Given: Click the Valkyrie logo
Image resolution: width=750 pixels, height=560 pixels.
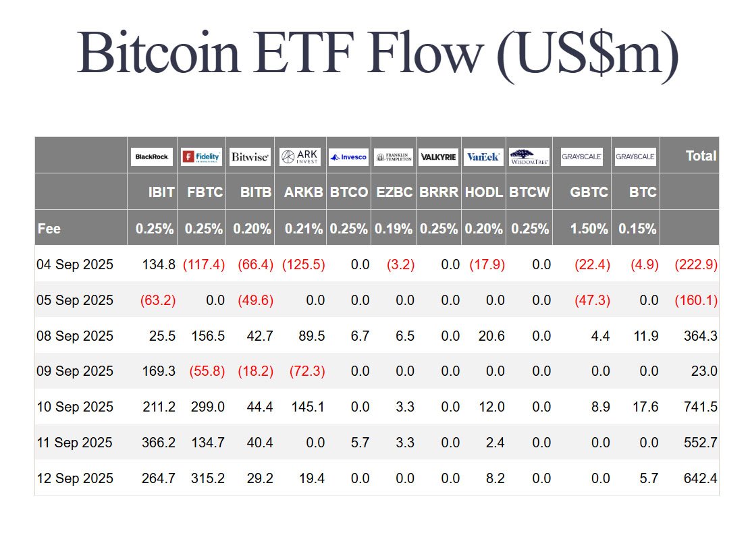Looking at the screenshot, I should tap(438, 157).
